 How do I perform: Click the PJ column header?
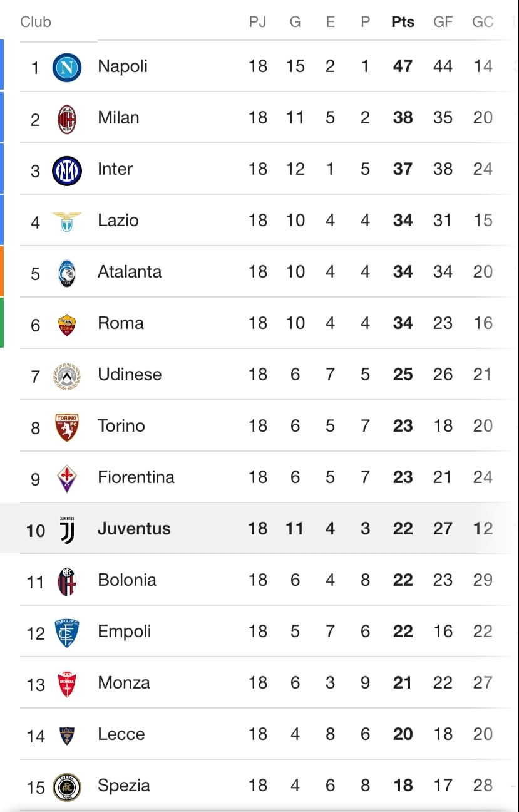(x=257, y=22)
